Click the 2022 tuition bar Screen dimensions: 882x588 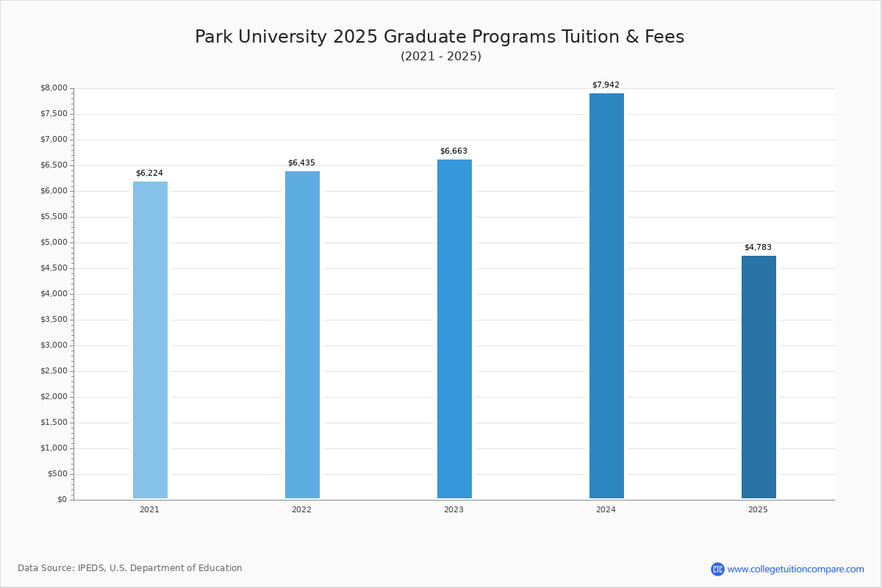coord(302,334)
